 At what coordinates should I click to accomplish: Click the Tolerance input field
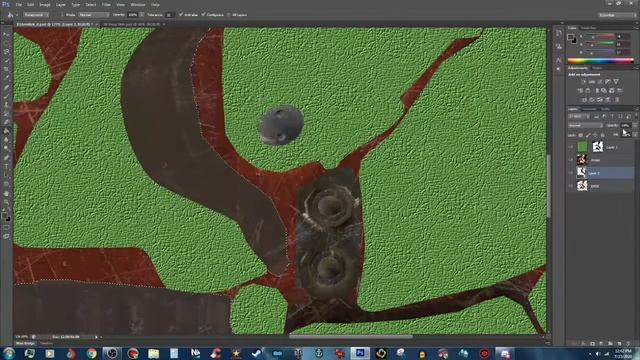coord(169,15)
